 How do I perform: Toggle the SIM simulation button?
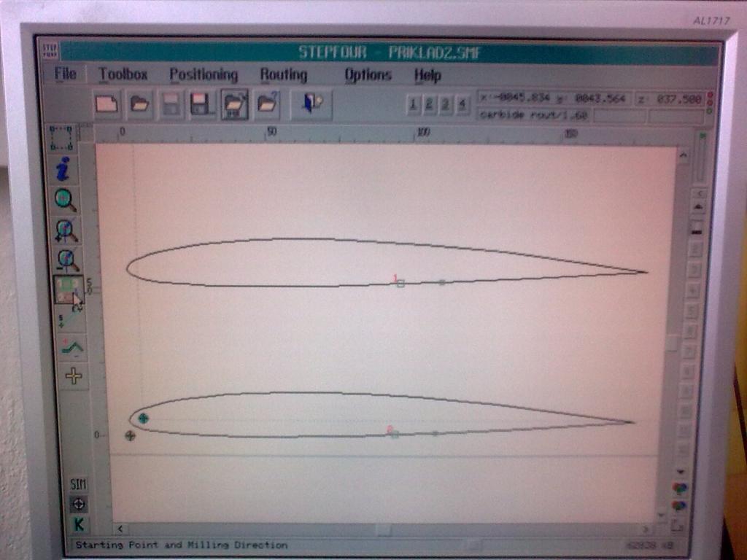tap(78, 484)
